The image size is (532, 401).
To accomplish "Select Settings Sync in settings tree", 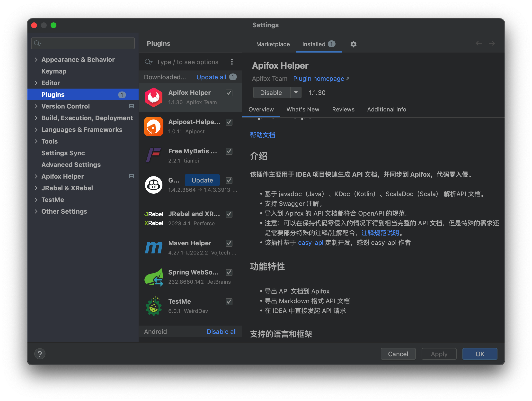I will click(x=63, y=153).
